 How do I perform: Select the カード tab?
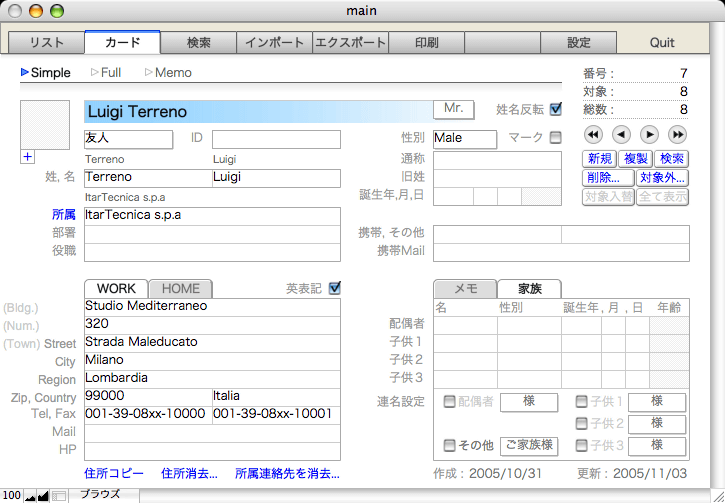pyautogui.click(x=123, y=43)
